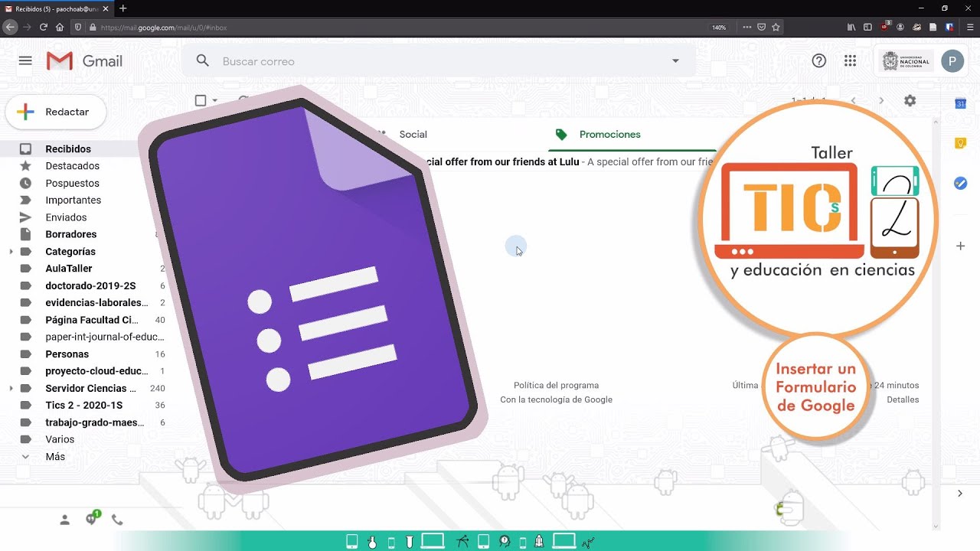
Task: Show newer messages arrow
Action: [853, 100]
